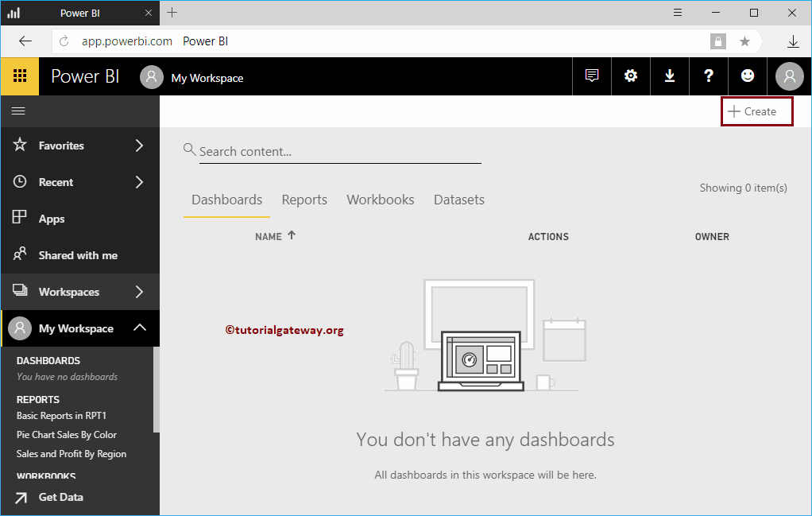This screenshot has height=516, width=812.
Task: Click the search magnifier icon
Action: click(190, 149)
